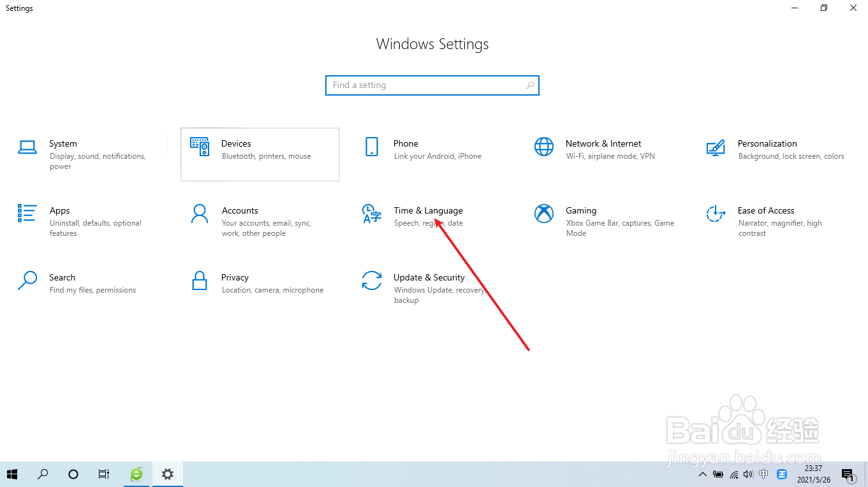Click 'Windows Update, recovery, backup' text
The height and width of the screenshot is (487, 868).
tap(439, 295)
